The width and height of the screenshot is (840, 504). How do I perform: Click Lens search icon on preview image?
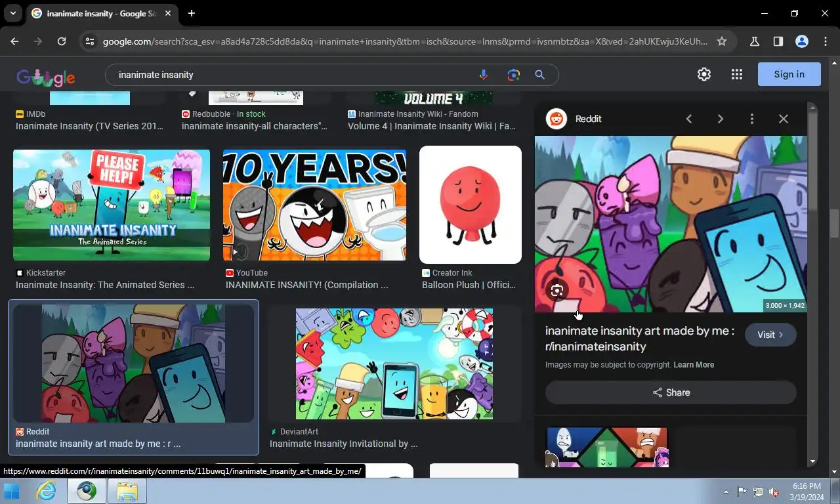(557, 291)
